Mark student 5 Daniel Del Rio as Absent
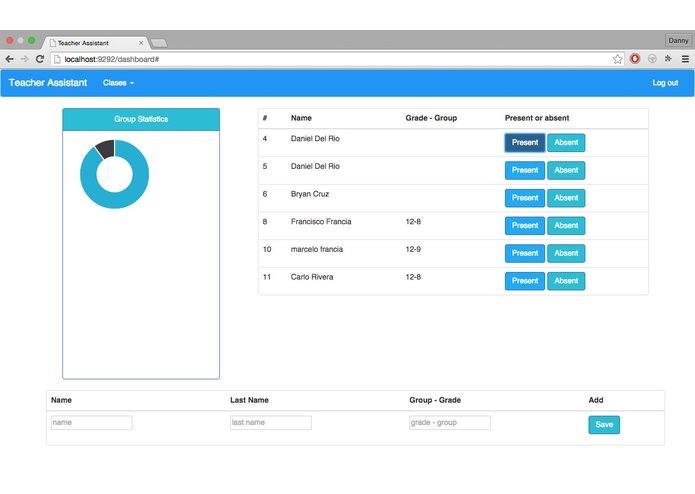Screen dimensions: 695x494 coord(566,170)
